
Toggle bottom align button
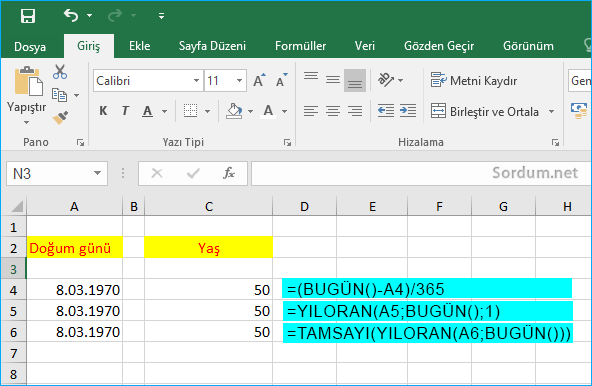tap(355, 80)
